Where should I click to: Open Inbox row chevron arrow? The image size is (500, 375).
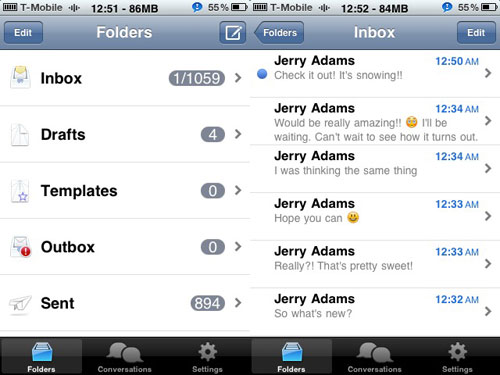pos(238,78)
